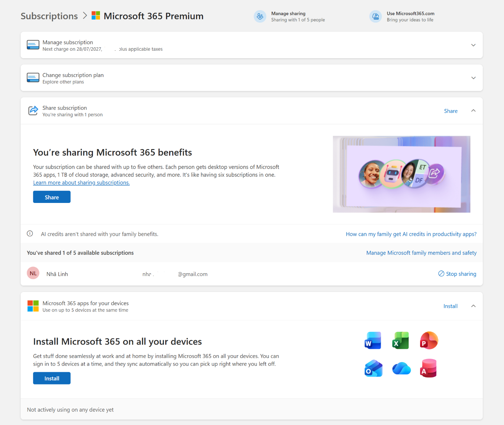
Task: Collapse the Share subscription section
Action: [x=473, y=110]
